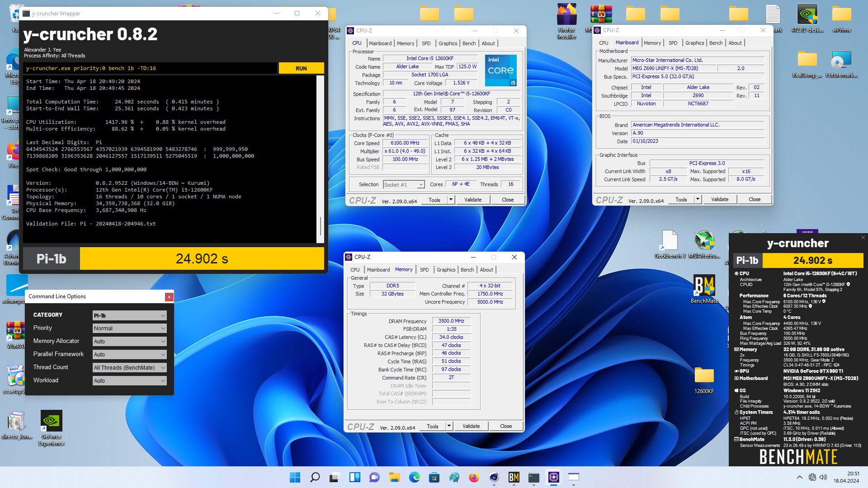
Task: Open the Windows Start menu
Action: tap(295, 477)
